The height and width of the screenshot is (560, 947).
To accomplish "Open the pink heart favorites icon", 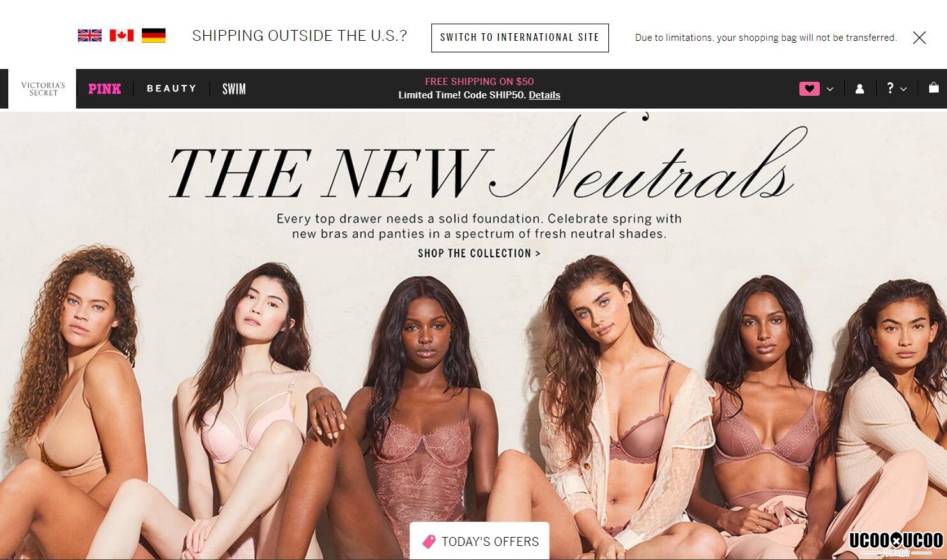I will pyautogui.click(x=809, y=89).
